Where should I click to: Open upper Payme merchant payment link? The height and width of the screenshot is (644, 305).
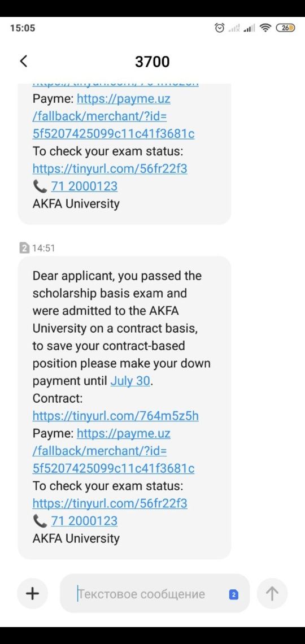(114, 116)
